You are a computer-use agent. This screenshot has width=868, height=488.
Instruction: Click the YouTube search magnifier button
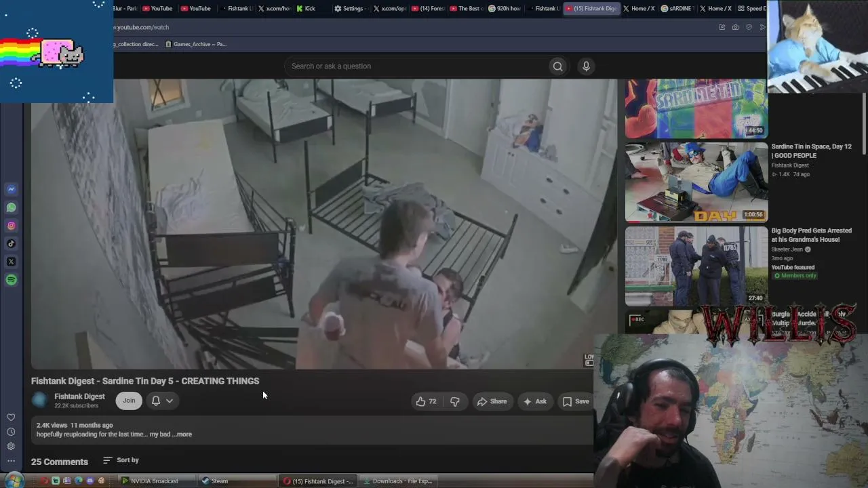[x=557, y=66]
